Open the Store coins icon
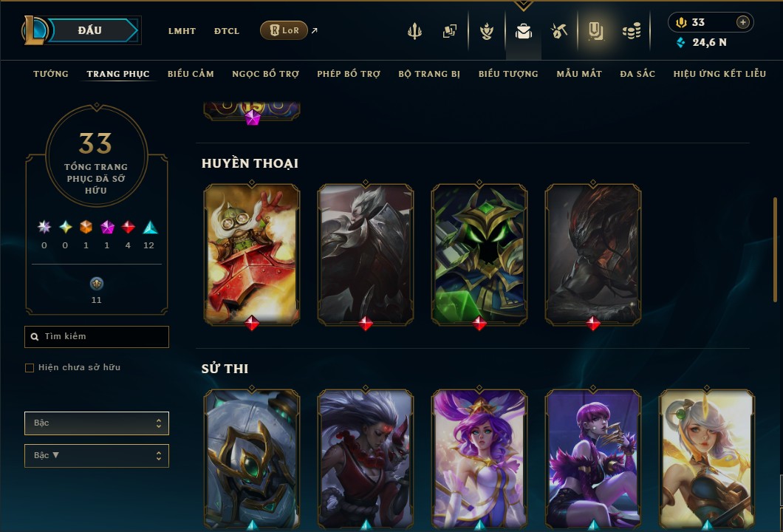The width and height of the screenshot is (783, 532). (x=632, y=32)
